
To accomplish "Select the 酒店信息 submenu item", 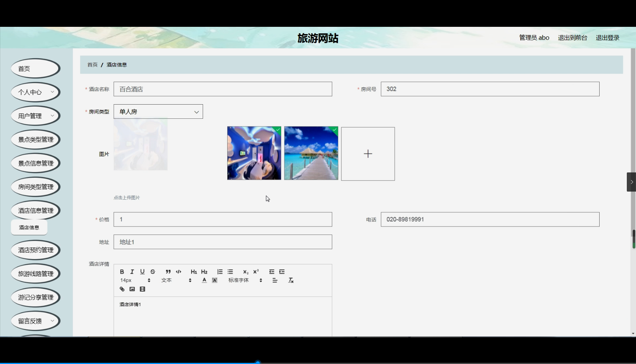I will (x=29, y=228).
